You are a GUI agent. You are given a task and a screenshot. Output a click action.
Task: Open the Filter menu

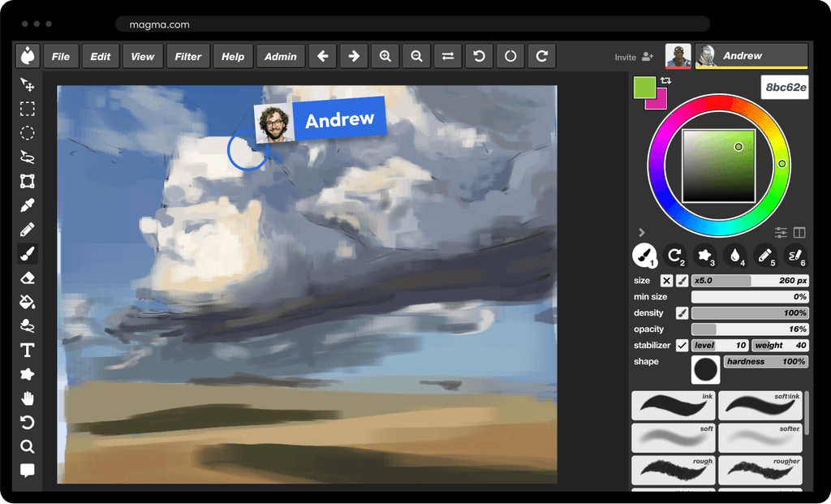(x=187, y=56)
